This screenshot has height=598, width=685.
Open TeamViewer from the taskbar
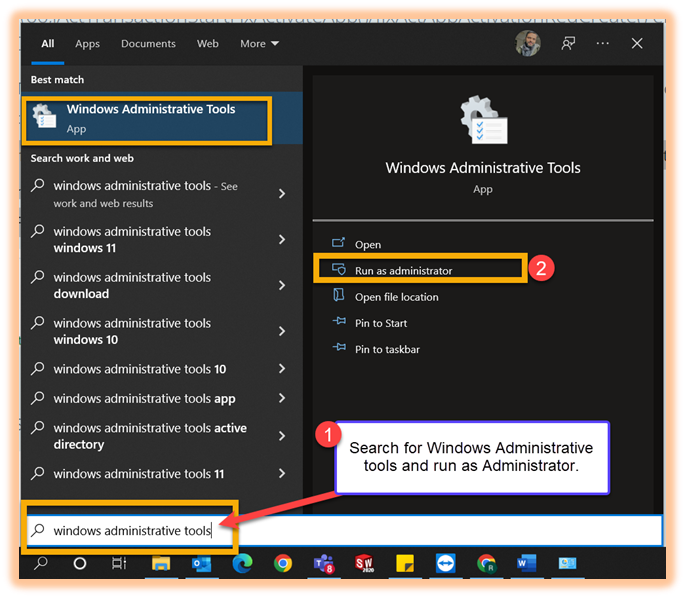[x=445, y=564]
